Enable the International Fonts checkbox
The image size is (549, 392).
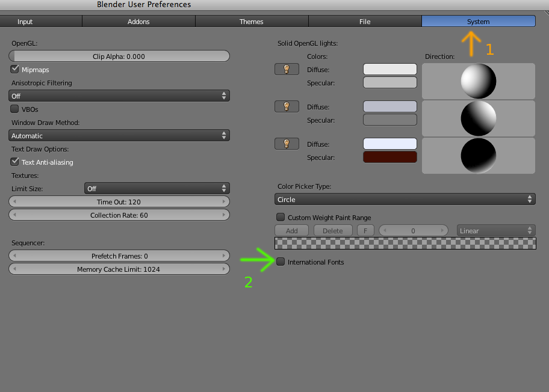click(x=281, y=262)
